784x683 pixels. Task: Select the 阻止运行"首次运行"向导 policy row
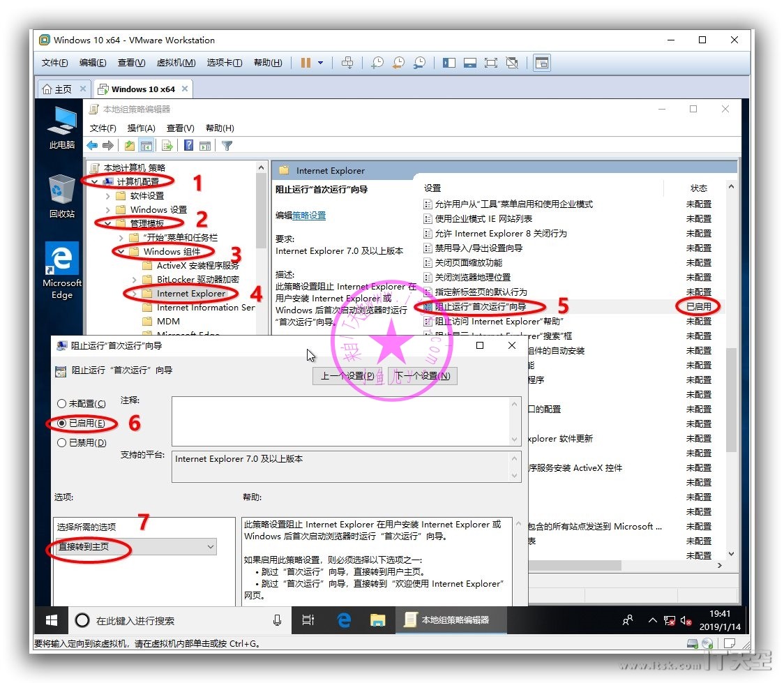click(573, 306)
